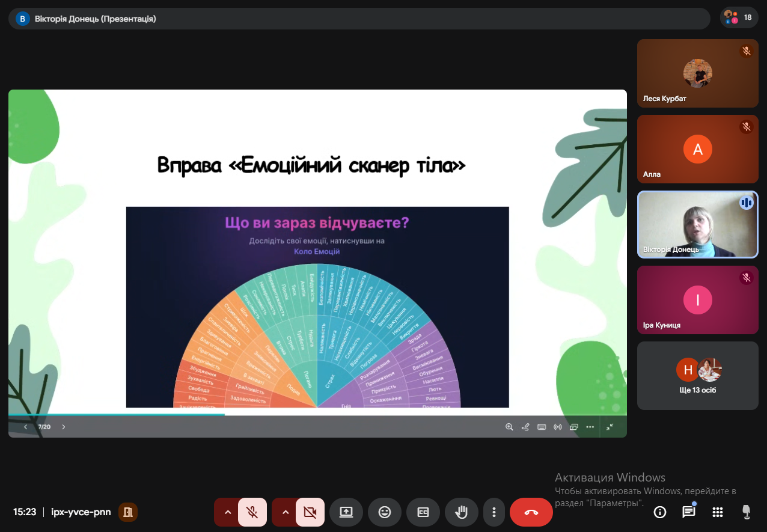This screenshot has width=767, height=532.
Task: Click the red leave call button
Action: click(531, 512)
